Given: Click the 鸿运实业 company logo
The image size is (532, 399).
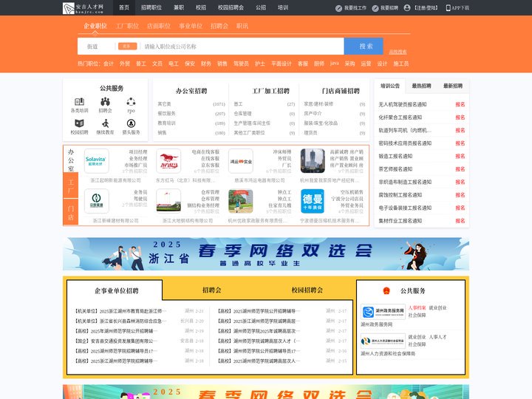Looking at the screenshot, I should (x=241, y=161).
